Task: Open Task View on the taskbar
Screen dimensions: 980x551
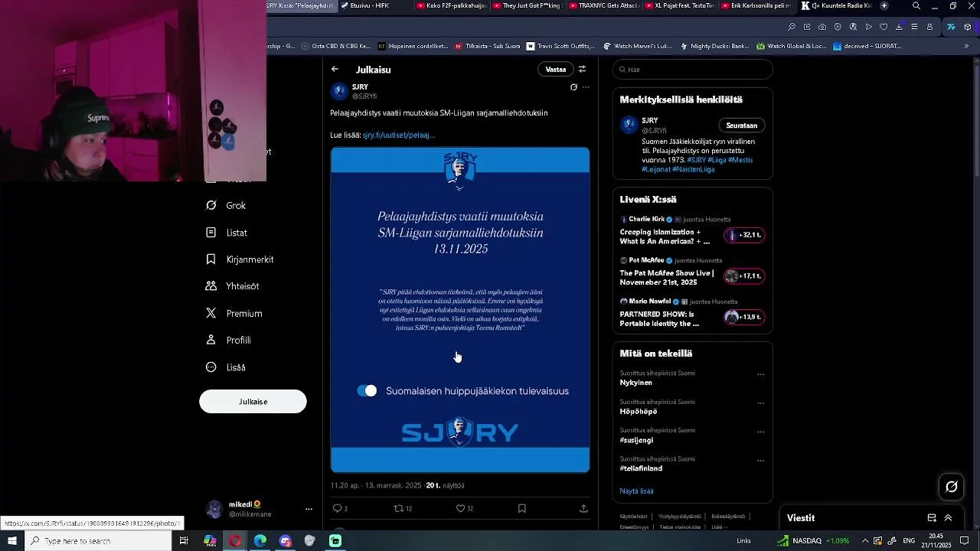Action: pyautogui.click(x=184, y=541)
